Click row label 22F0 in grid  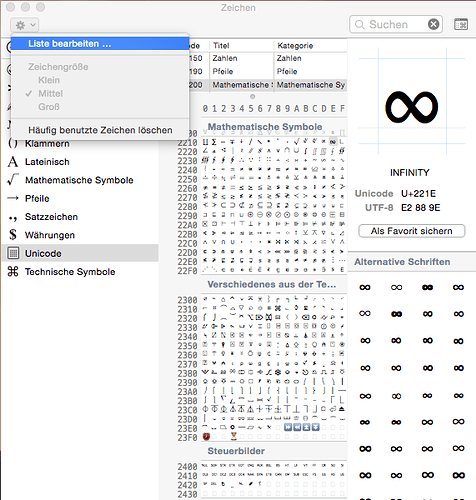[x=187, y=271]
